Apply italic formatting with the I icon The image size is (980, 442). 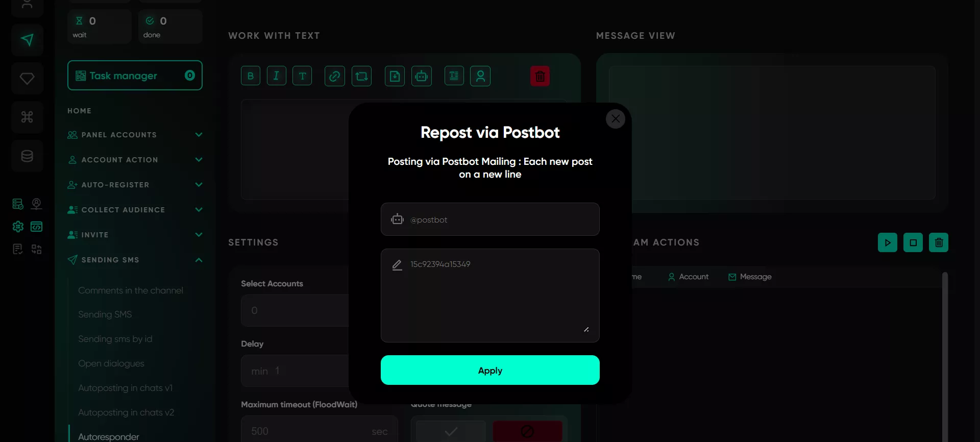[x=277, y=76]
